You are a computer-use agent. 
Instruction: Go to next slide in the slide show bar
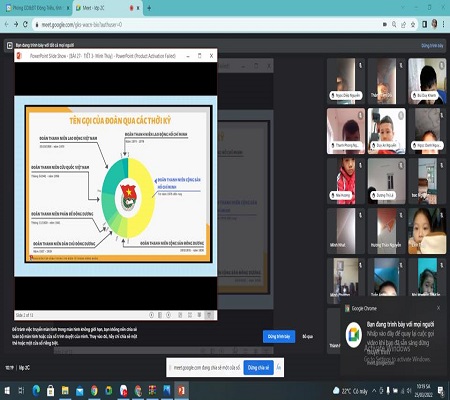[168, 315]
